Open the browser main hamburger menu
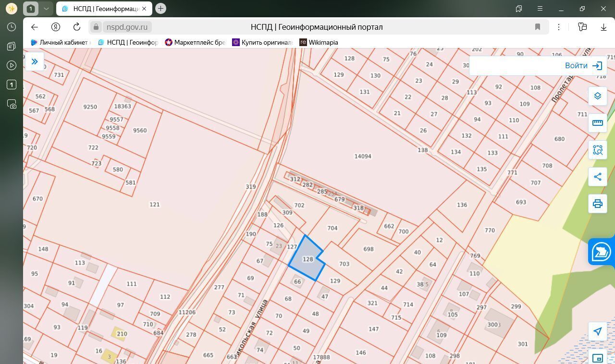 click(x=540, y=9)
